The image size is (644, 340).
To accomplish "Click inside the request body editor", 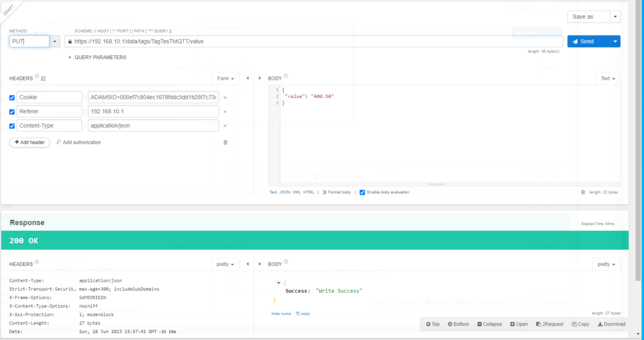I will 450,133.
